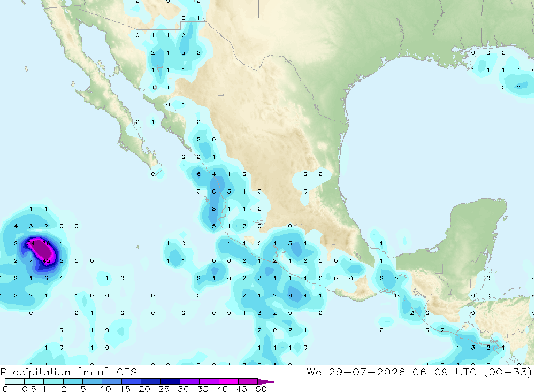Click the date '29-07-2026' in the footer
Screen dimensions: 535x392
pyautogui.click(x=367, y=372)
